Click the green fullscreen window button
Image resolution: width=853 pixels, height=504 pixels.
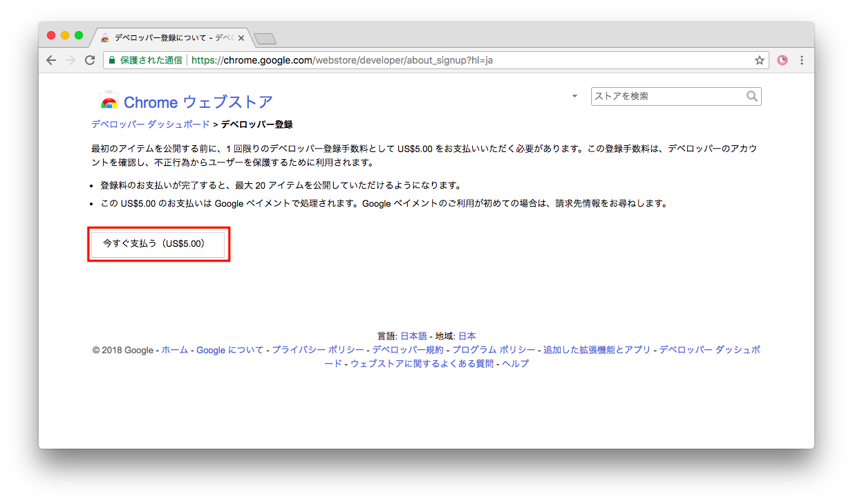(79, 35)
